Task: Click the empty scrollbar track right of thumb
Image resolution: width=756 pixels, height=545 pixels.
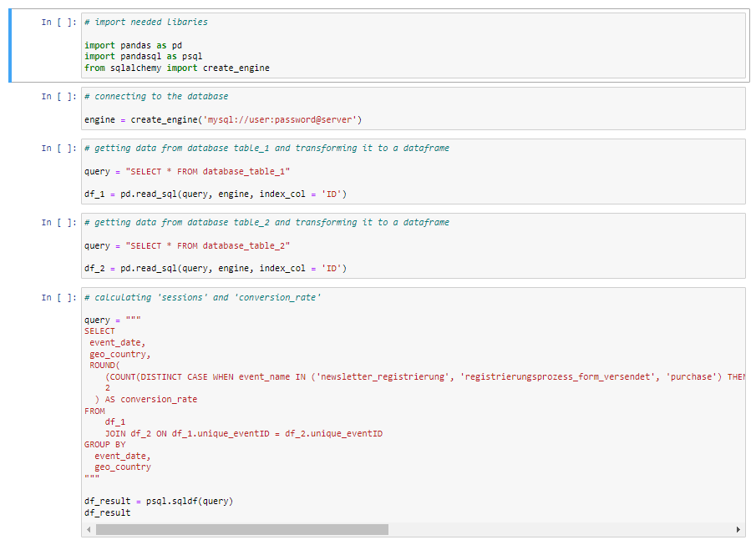Action: [x=561, y=530]
